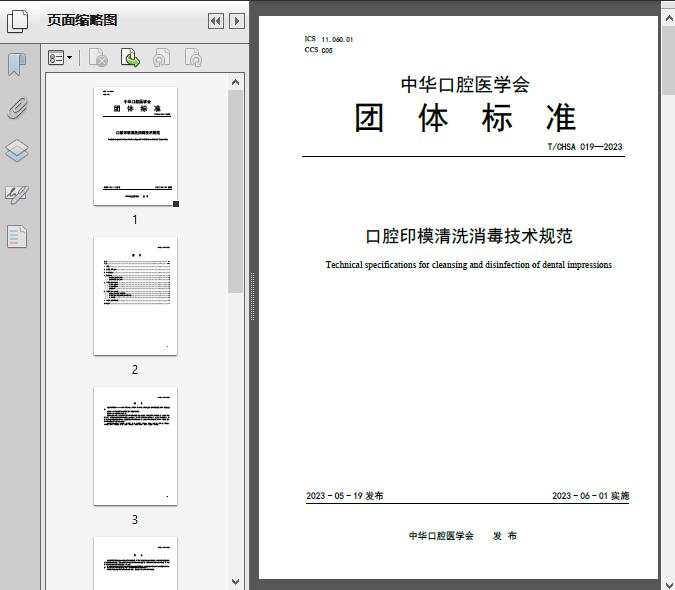675x590 pixels.
Task: Click the footer 中华口腔医学会 发布 text
Action: tap(463, 536)
